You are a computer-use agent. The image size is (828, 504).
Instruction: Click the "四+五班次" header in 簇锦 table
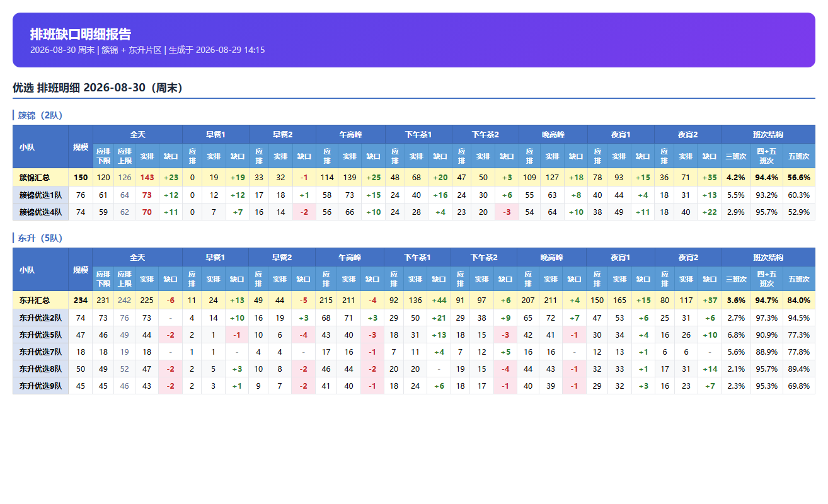click(767, 156)
